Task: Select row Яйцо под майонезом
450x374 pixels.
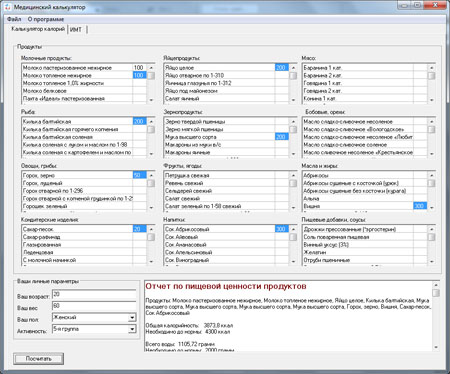Action: click(x=226, y=91)
